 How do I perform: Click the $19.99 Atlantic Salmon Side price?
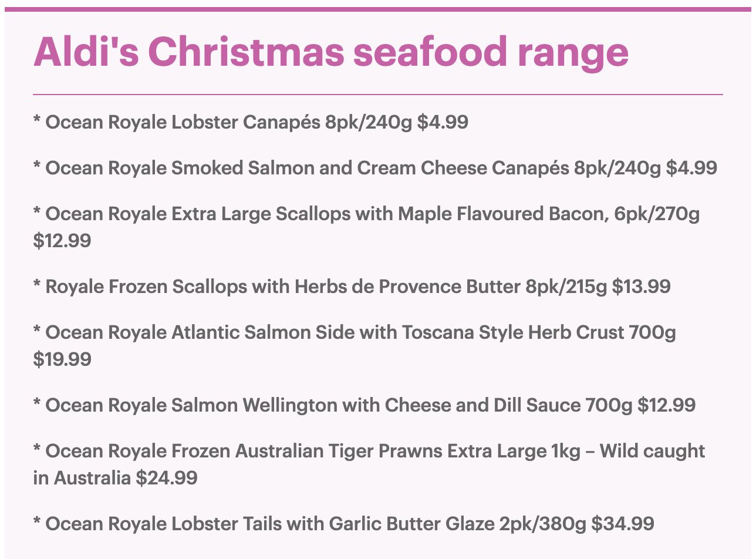tap(62, 359)
